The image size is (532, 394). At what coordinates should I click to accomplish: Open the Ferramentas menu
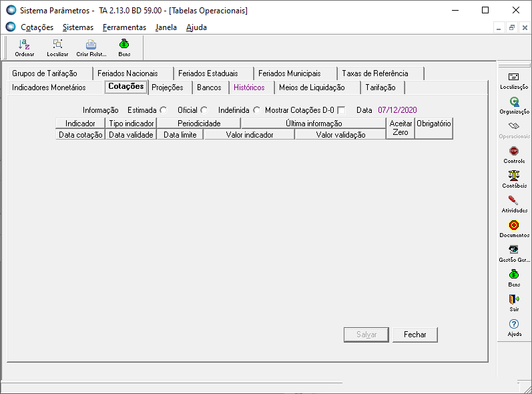click(124, 27)
